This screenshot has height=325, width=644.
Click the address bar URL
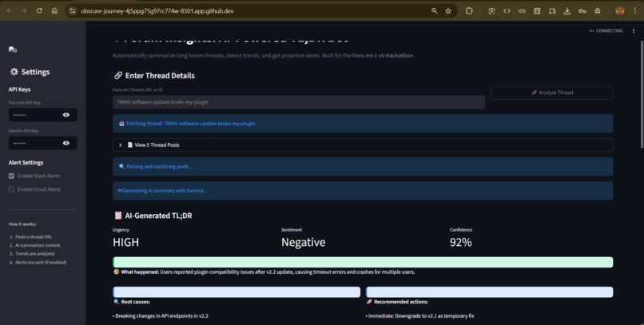click(x=157, y=11)
